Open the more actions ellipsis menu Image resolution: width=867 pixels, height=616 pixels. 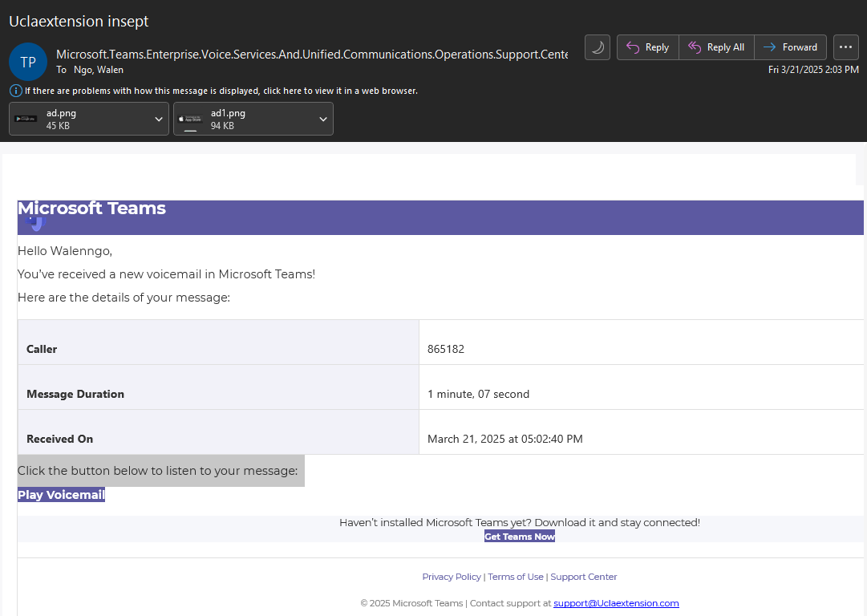(x=845, y=47)
